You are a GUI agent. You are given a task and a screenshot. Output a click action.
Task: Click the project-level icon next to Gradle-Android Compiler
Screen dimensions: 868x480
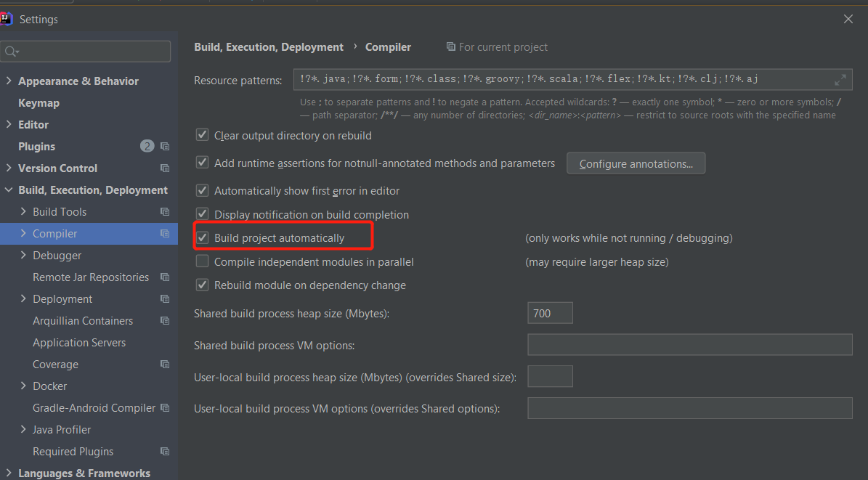[164, 407]
